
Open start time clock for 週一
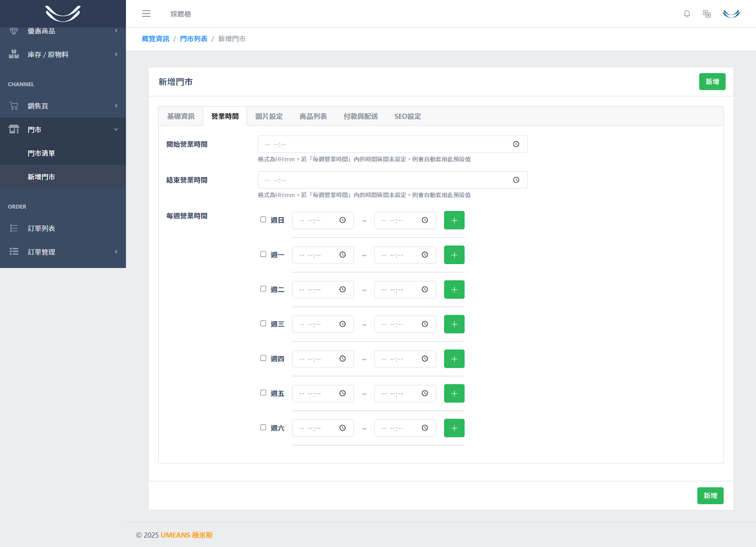pyautogui.click(x=343, y=255)
